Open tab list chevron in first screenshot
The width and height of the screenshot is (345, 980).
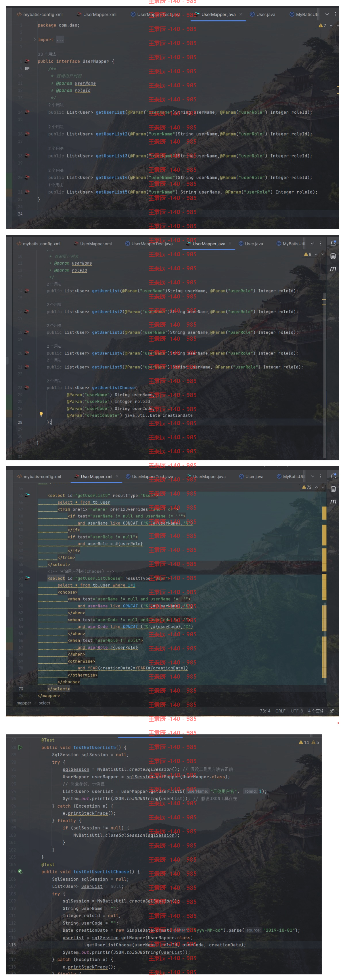(327, 14)
